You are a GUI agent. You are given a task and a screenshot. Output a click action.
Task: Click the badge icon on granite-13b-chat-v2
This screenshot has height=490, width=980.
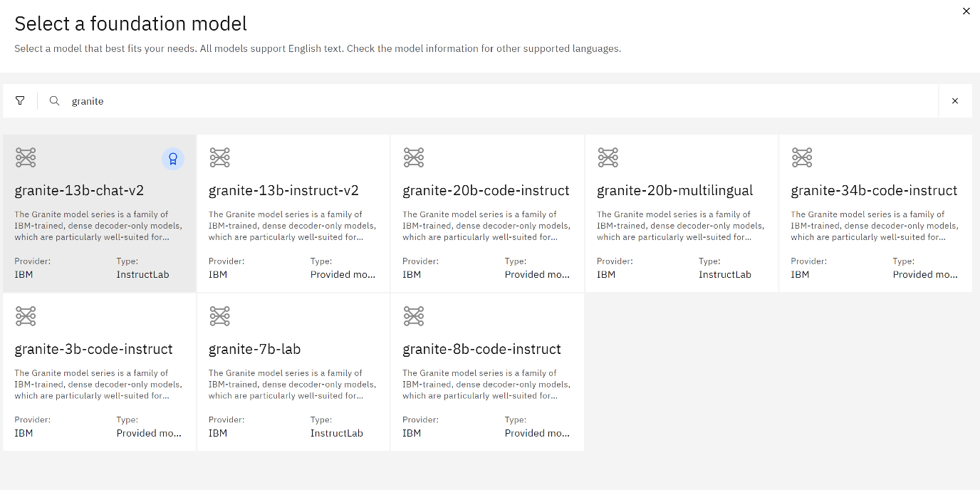pyautogui.click(x=173, y=159)
